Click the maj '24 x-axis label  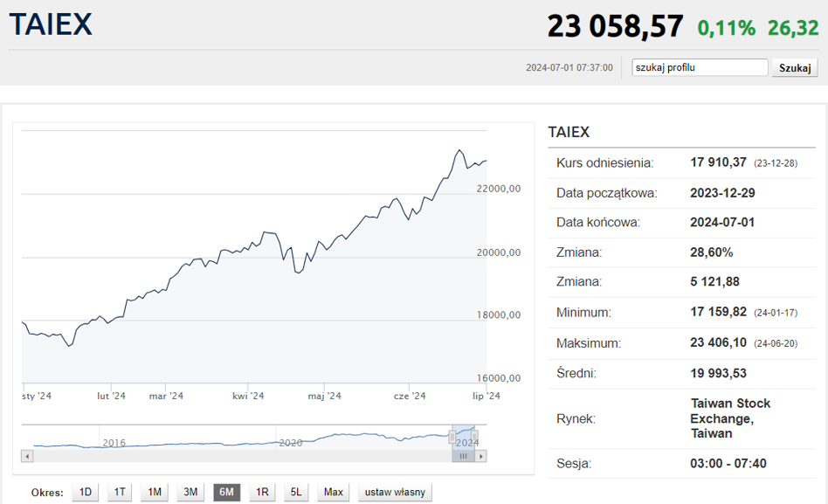(x=324, y=396)
